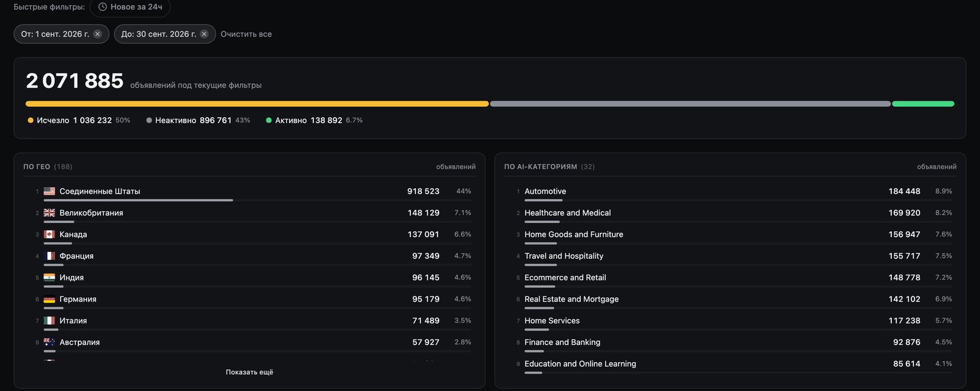Select the Австралия row
The width and height of the screenshot is (980, 391).
tap(249, 343)
